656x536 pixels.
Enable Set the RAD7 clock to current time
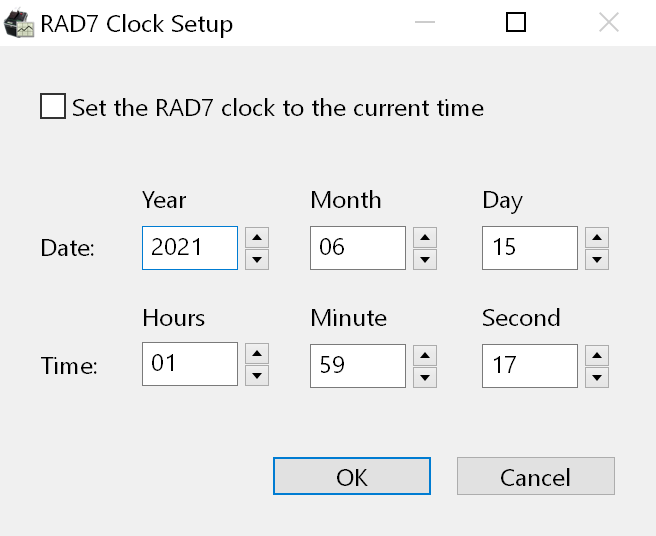[x=54, y=106]
